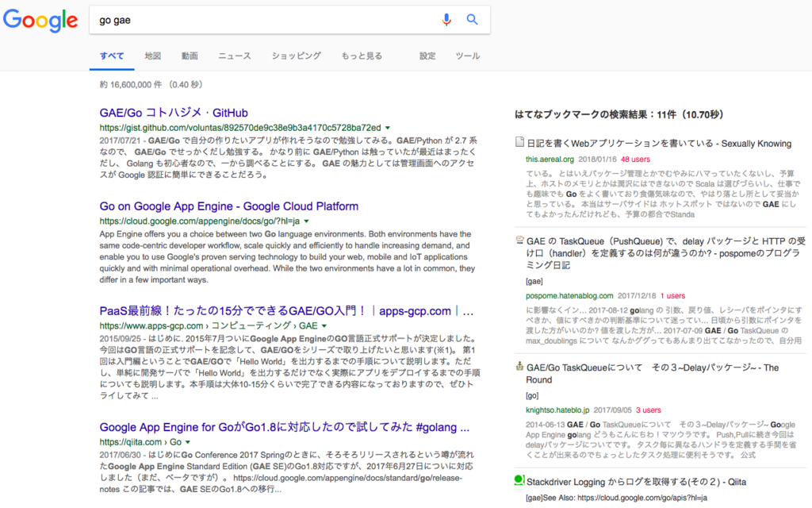Image resolution: width=812 pixels, height=508 pixels.
Task: Click the Google logo
Action: point(40,20)
